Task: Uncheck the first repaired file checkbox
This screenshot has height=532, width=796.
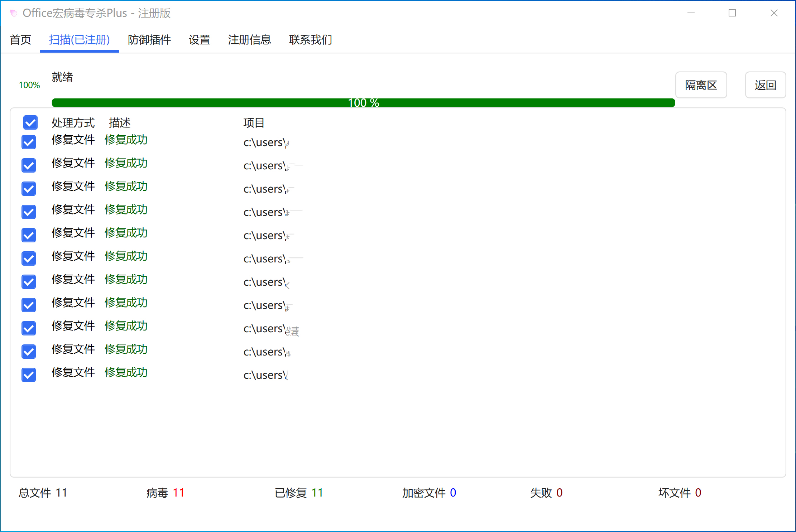Action: pyautogui.click(x=29, y=142)
